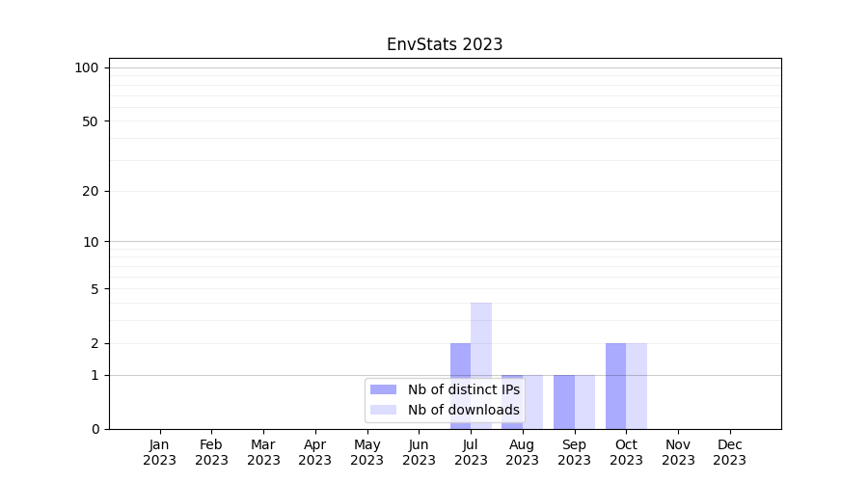
Task: Click the 'Dec 2023' x-axis label
Action: point(729,452)
